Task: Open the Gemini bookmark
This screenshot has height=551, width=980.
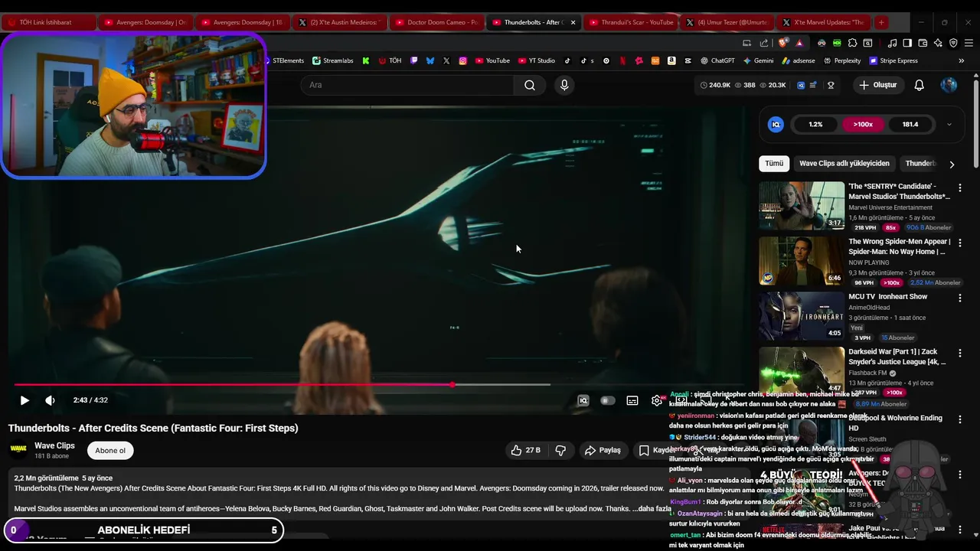Action: tap(758, 60)
